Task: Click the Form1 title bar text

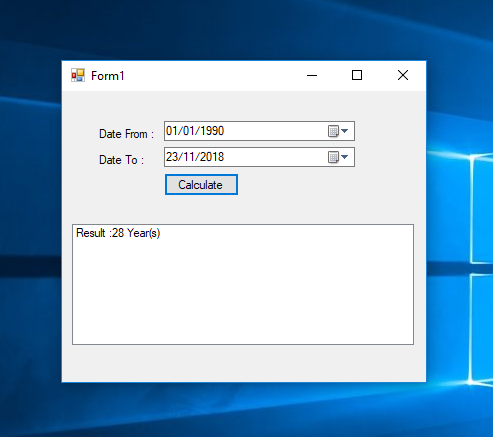Action: pos(108,76)
